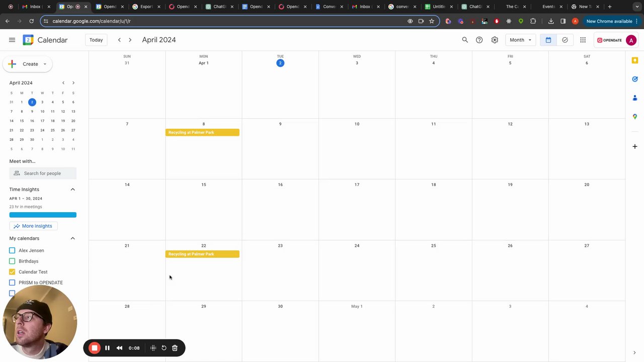Open Chrome downloads
The height and width of the screenshot is (362, 644).
coord(551,21)
